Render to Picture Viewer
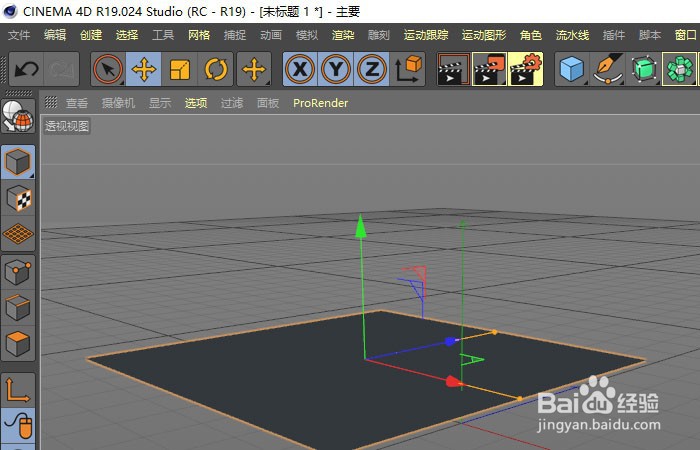This screenshot has height=450, width=700. 489,69
